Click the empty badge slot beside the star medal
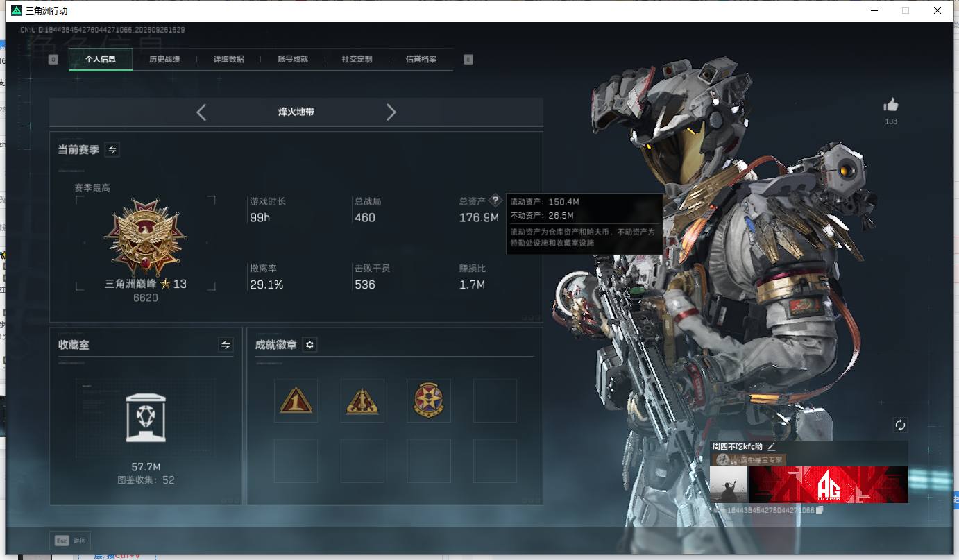 pos(495,400)
